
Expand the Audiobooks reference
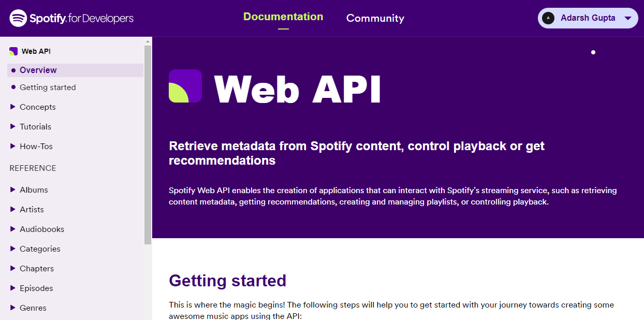42,229
